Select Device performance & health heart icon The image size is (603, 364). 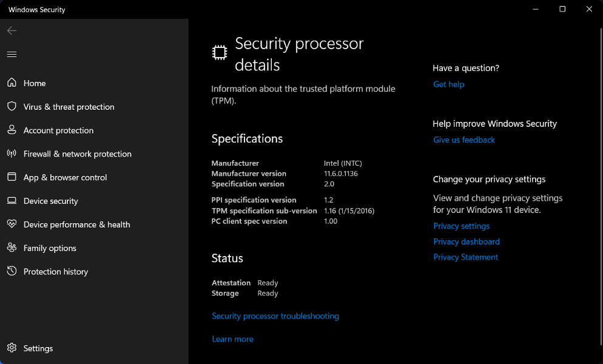[12, 224]
